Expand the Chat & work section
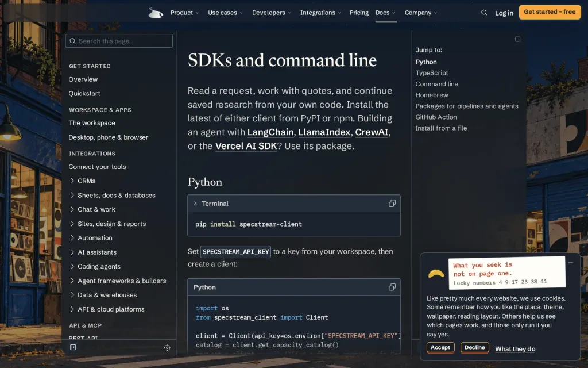Screen dimensions: 588x368 92,209
